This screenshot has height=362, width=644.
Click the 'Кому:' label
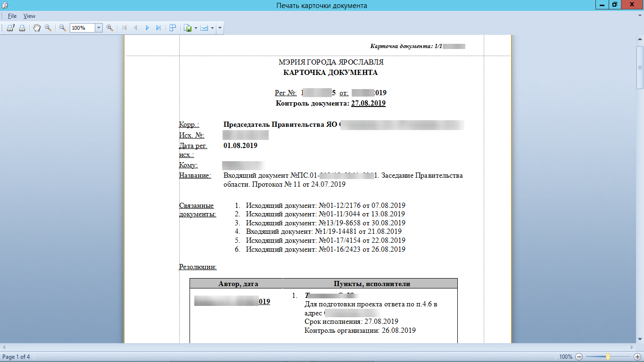tap(189, 165)
